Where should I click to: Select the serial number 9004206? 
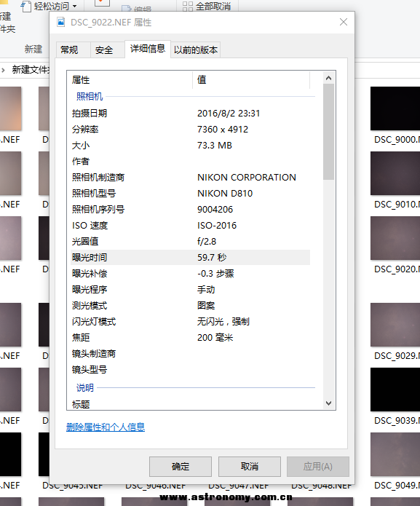coord(215,210)
